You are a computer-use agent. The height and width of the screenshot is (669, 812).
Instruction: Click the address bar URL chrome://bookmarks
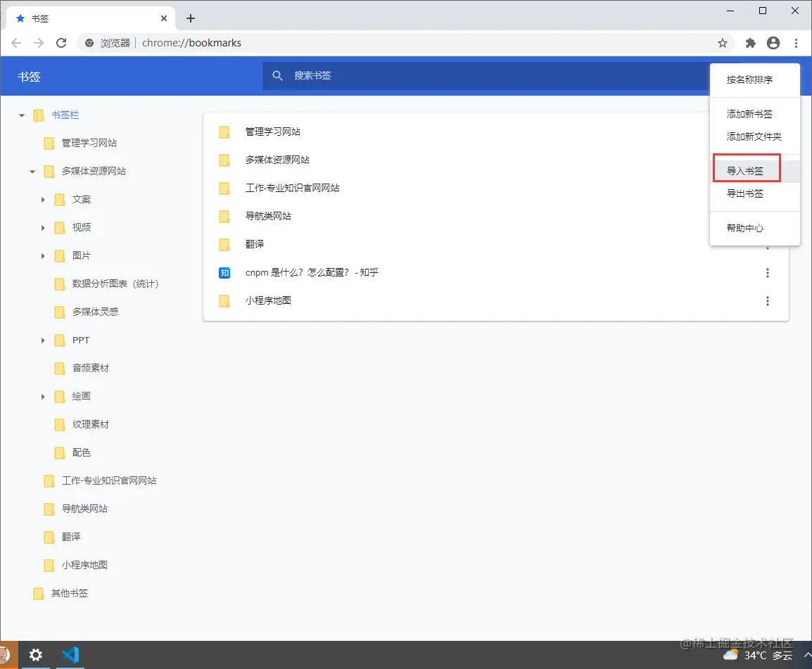point(191,43)
